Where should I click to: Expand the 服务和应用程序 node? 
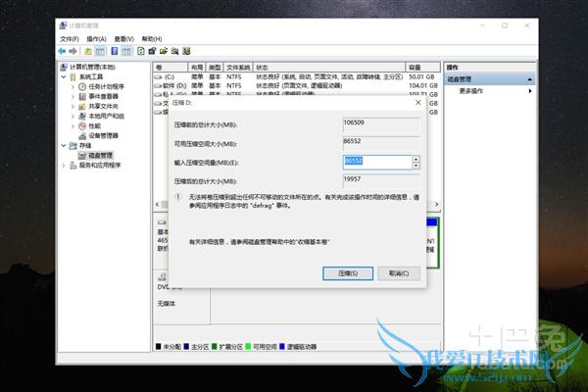tap(64, 166)
